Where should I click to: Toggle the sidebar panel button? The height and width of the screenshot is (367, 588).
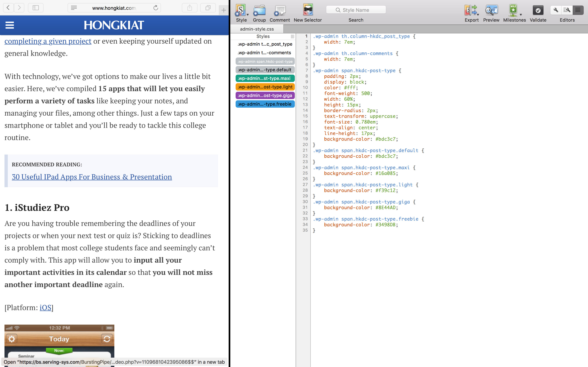pos(36,8)
